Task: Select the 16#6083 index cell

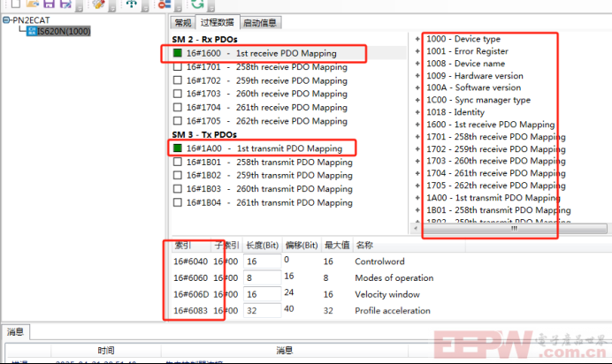Action: [x=190, y=310]
